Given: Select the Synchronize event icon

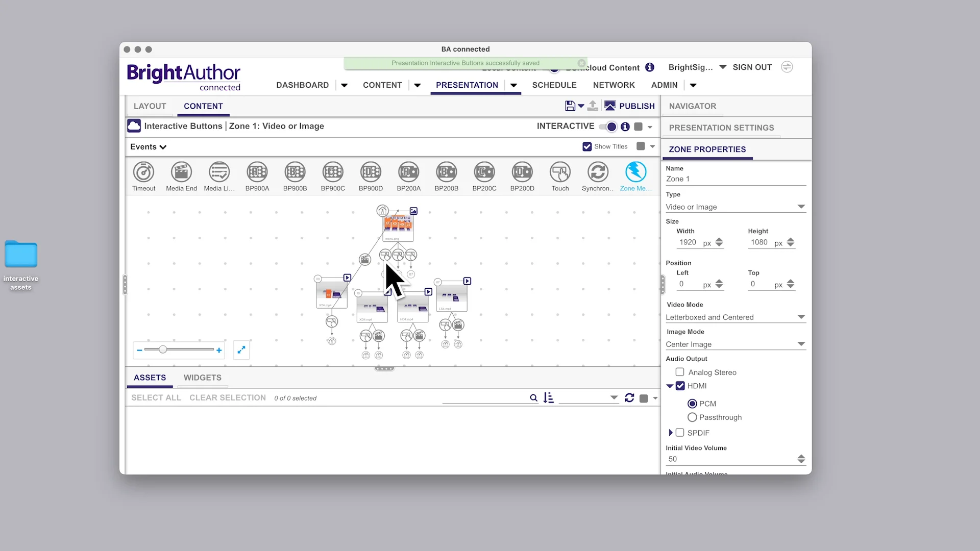Looking at the screenshot, I should (x=598, y=172).
